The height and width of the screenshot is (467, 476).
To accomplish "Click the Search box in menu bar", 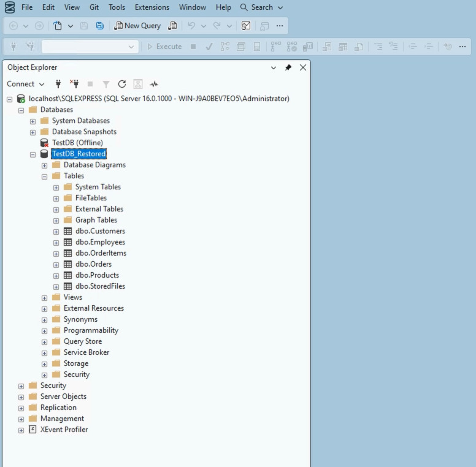I will point(262,7).
